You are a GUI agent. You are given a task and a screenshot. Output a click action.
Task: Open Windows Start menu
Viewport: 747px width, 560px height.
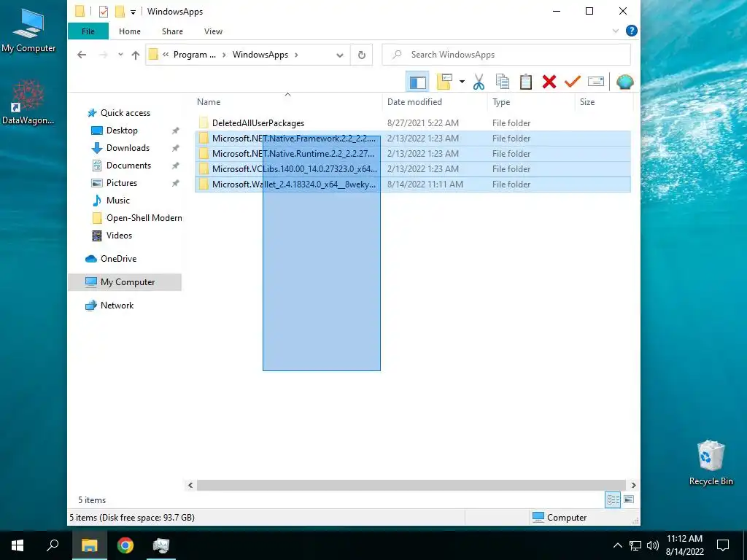pyautogui.click(x=18, y=545)
